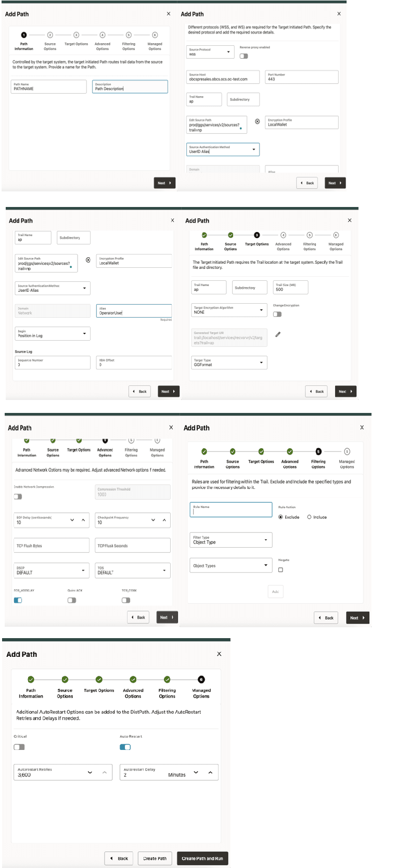
Task: Select Target Options step label in Path Name dialog
Action: (x=76, y=44)
